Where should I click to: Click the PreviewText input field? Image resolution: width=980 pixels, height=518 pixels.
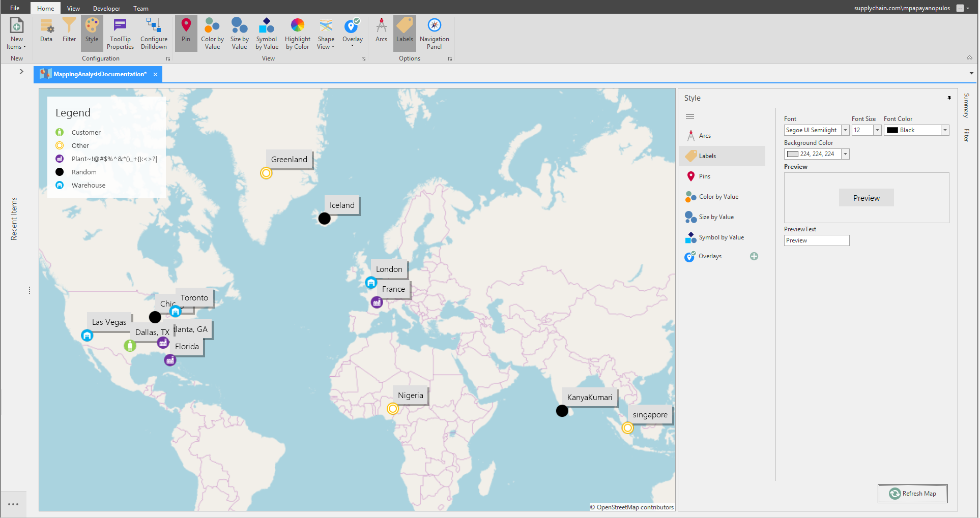coord(817,240)
